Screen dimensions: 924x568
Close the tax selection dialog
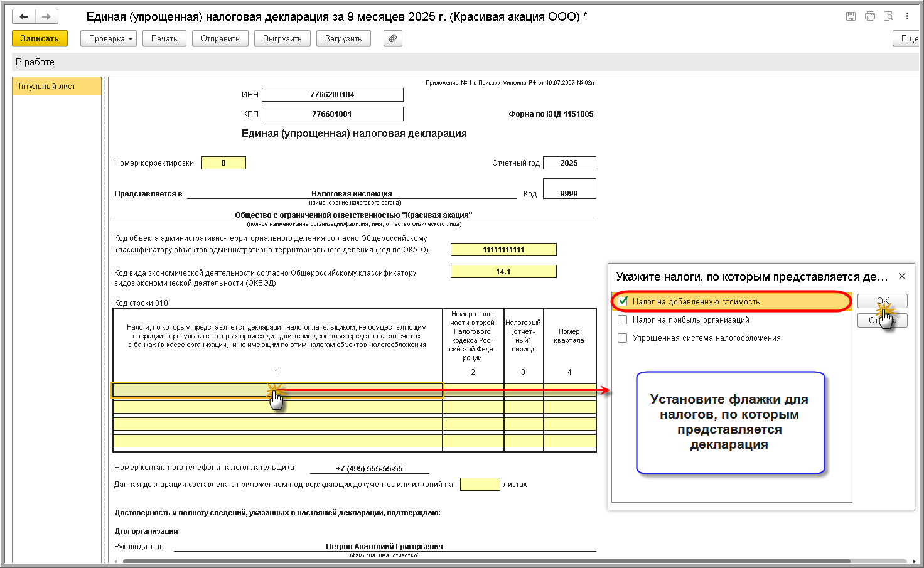tap(901, 276)
